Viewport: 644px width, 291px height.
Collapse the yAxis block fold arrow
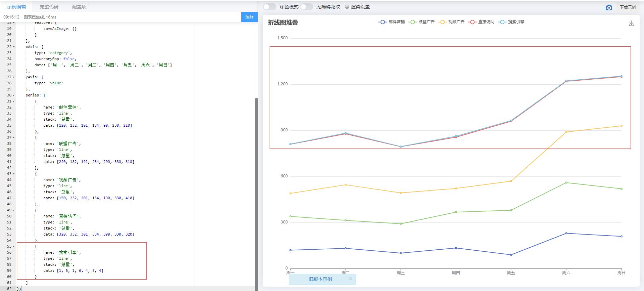click(14, 77)
